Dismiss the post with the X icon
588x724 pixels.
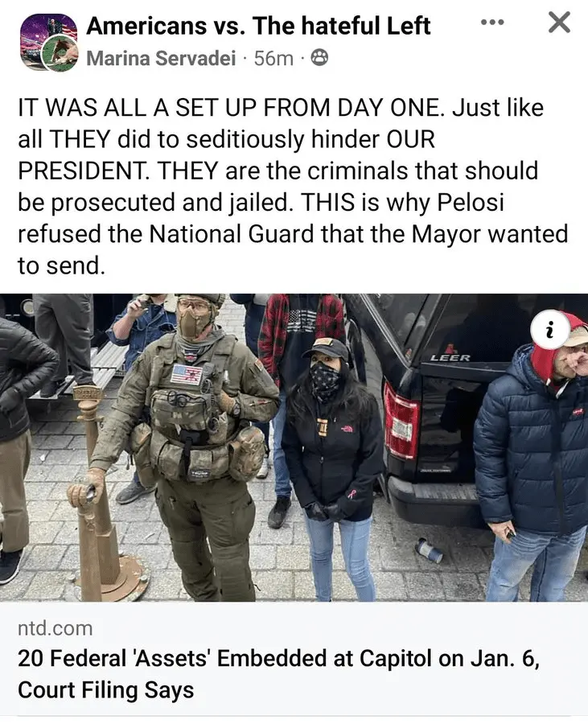click(559, 23)
